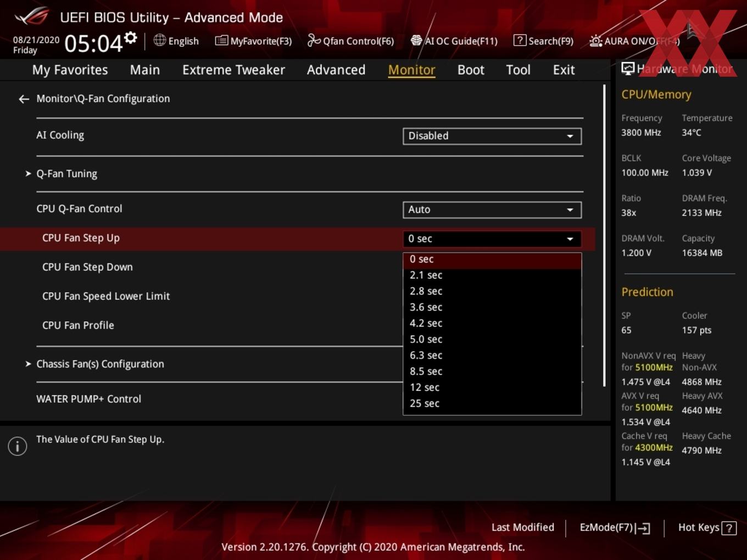Open the CPU Q-Fan Control Auto dropdown

coord(492,210)
